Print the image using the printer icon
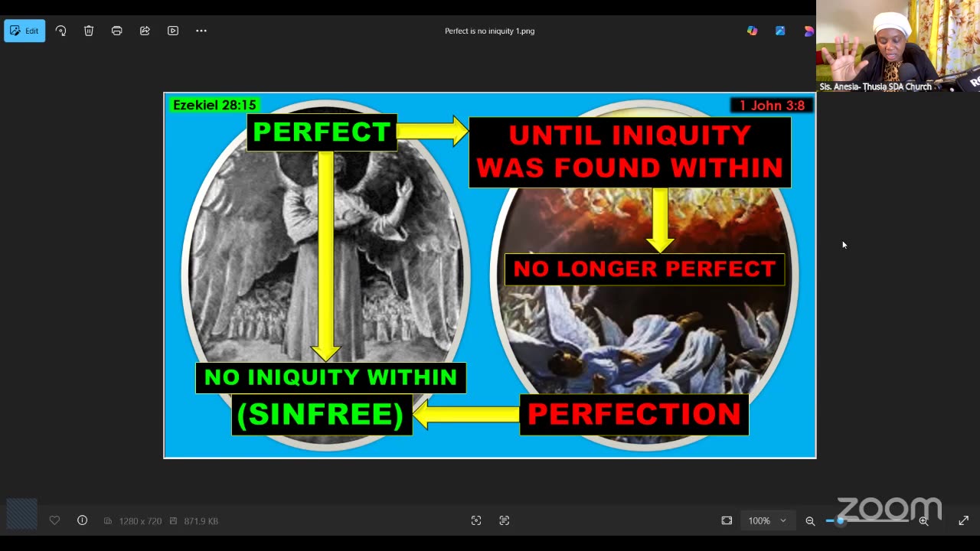The image size is (980, 551). click(116, 31)
